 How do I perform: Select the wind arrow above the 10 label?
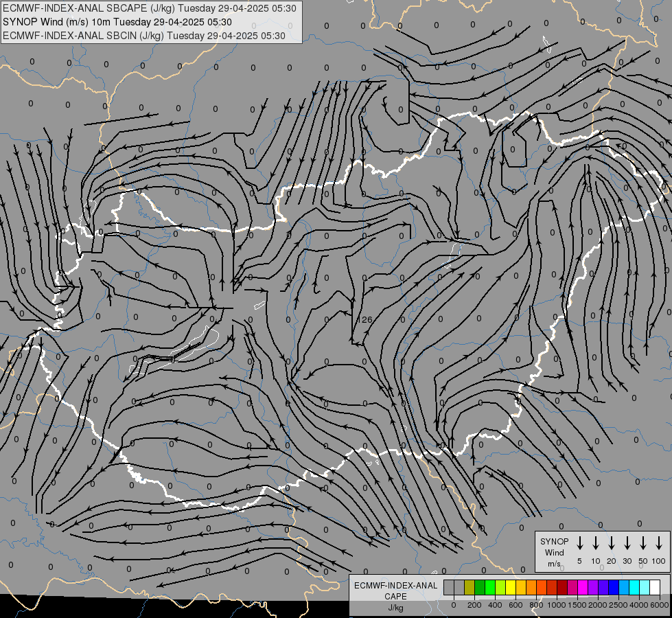(x=596, y=543)
